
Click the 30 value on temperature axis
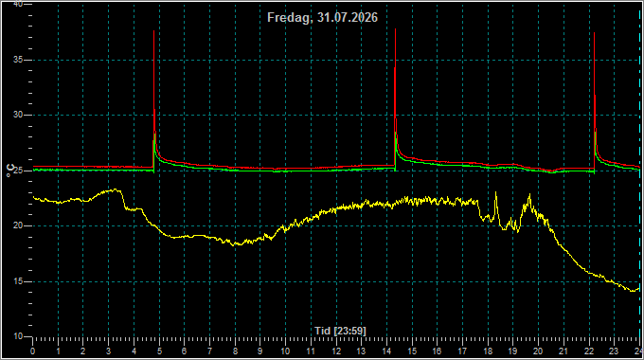click(18, 115)
